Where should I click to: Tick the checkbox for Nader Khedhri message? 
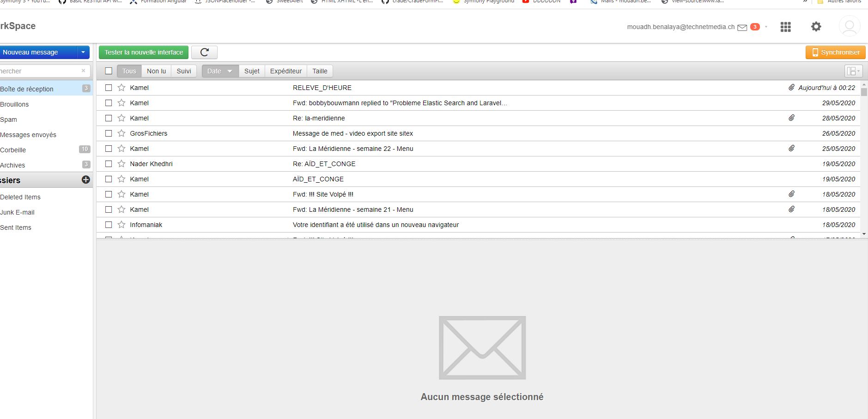[x=109, y=164]
